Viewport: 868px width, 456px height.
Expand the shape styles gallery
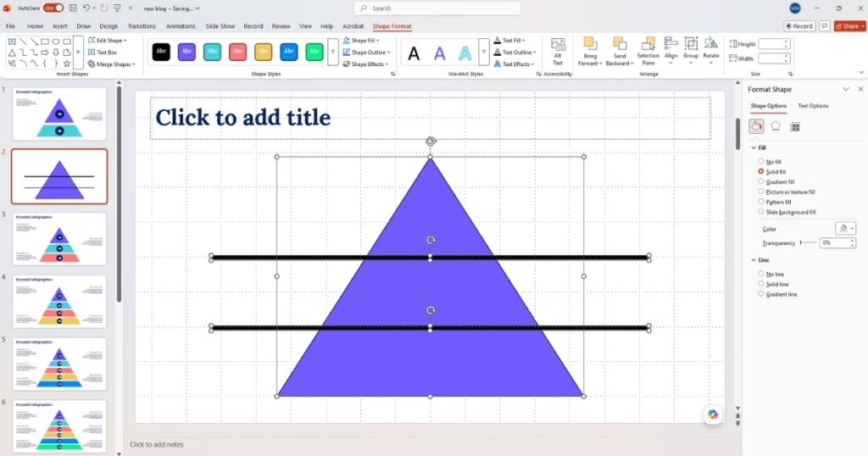pos(332,52)
